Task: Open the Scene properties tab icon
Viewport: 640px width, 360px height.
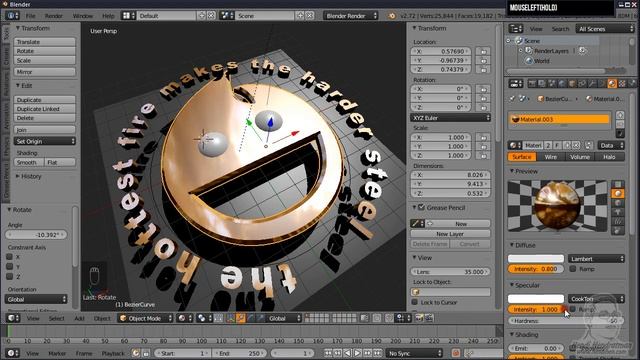Action: [x=552, y=84]
